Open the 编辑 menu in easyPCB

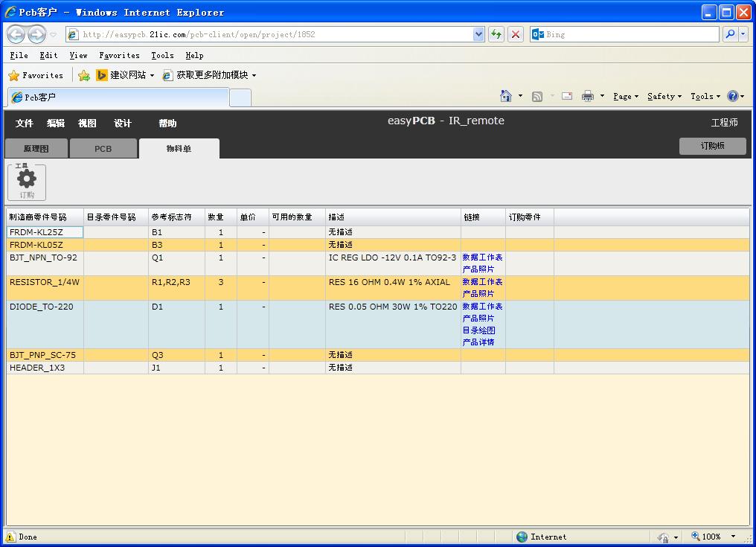(56, 123)
